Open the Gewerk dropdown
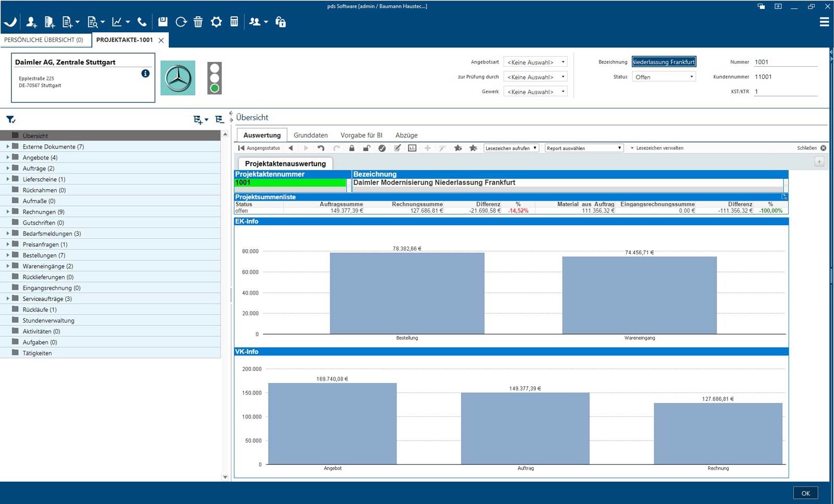Image resolution: width=834 pixels, height=504 pixels. tap(535, 92)
